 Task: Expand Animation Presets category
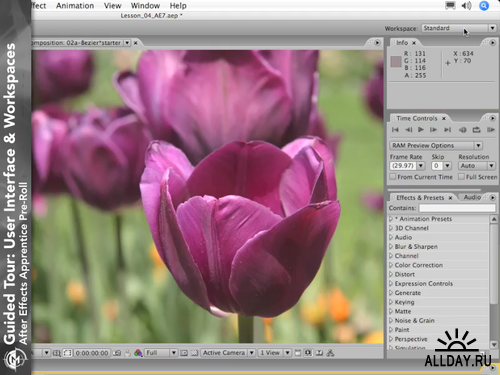pos(391,219)
